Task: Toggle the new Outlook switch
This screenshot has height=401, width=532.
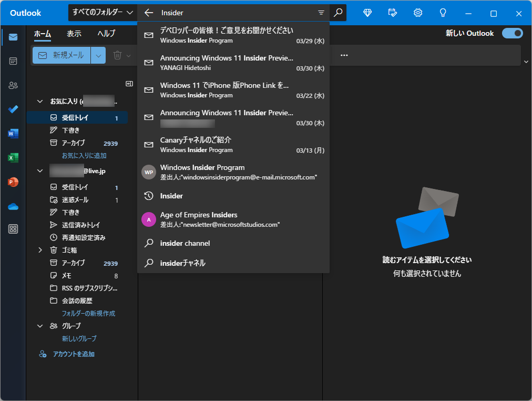Action: coord(513,33)
